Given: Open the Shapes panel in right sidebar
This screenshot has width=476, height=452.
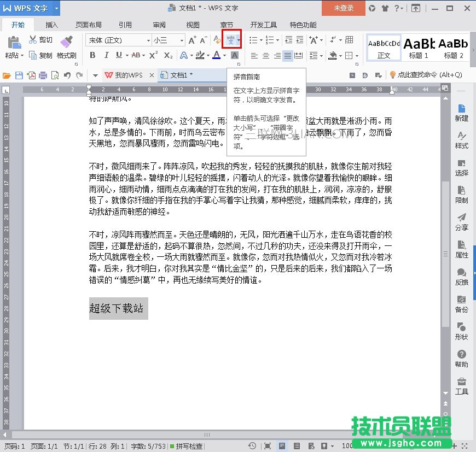Looking at the screenshot, I should click(461, 331).
